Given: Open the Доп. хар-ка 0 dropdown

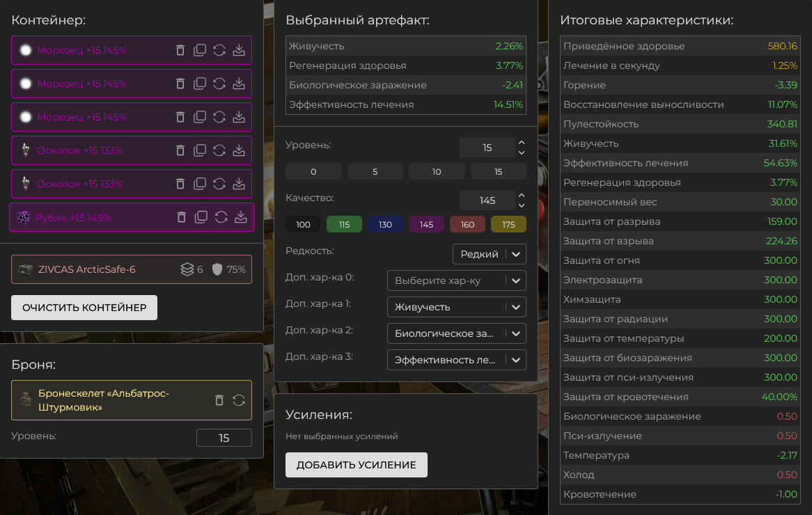Looking at the screenshot, I should click(456, 280).
